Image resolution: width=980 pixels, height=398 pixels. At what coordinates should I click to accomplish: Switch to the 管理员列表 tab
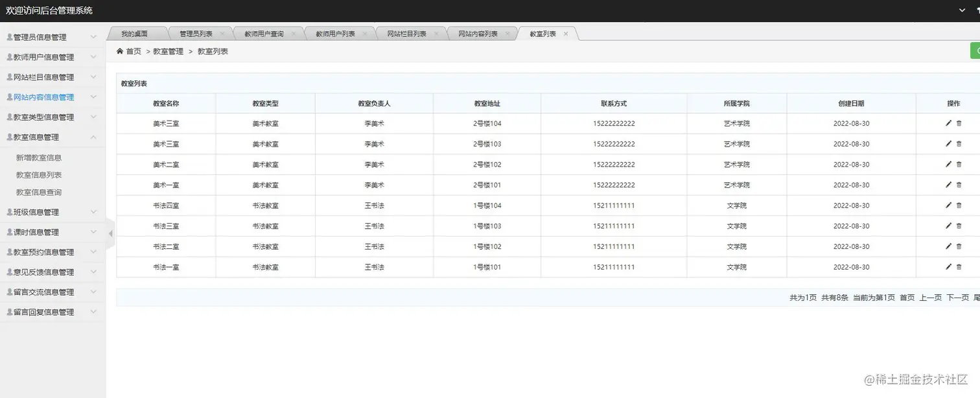pos(196,34)
